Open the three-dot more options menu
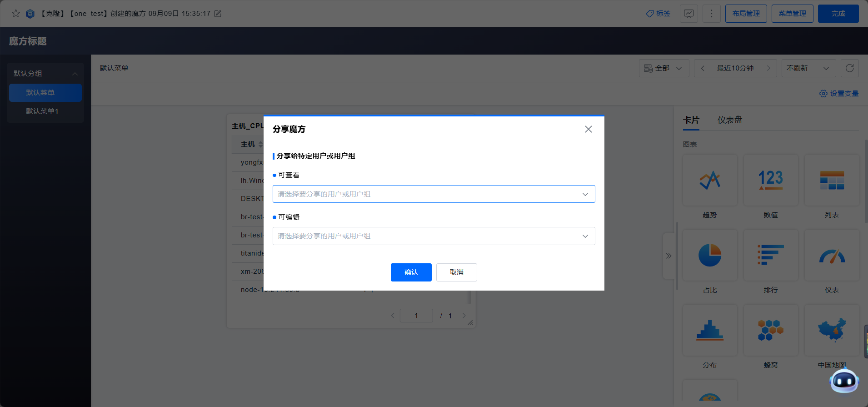Screen dimensions: 868x407 [711, 14]
